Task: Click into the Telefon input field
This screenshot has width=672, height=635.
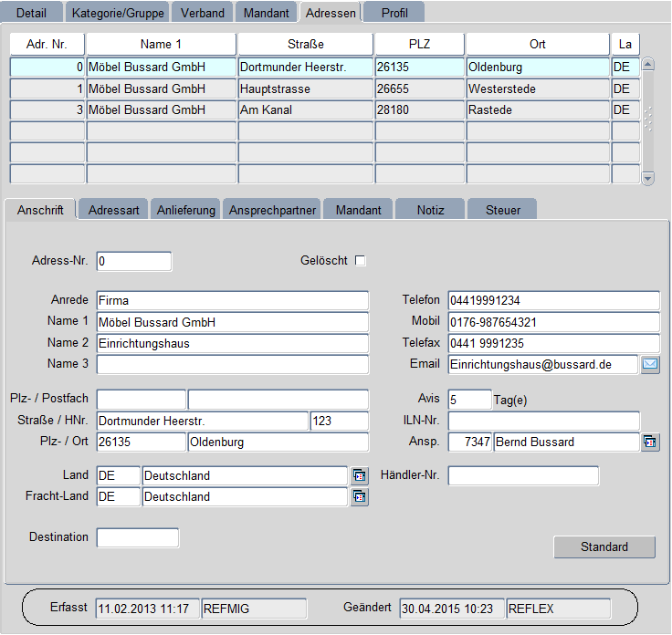Action: [x=552, y=300]
